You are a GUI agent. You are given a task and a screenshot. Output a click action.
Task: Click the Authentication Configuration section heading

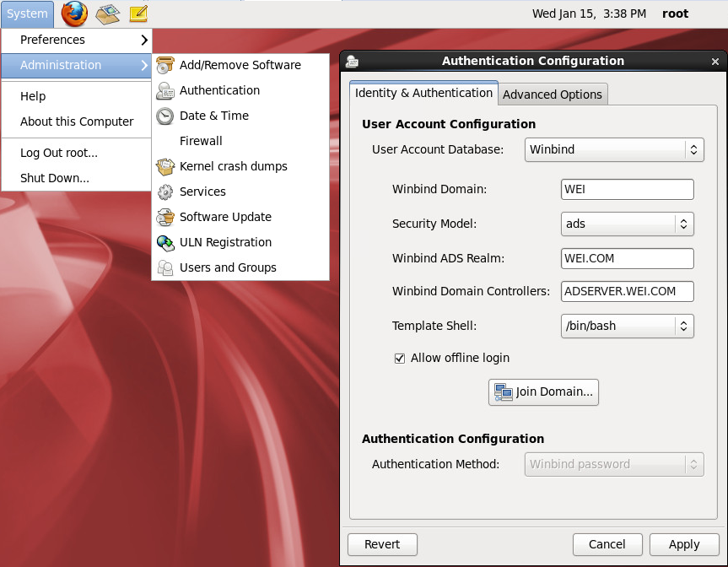[453, 439]
